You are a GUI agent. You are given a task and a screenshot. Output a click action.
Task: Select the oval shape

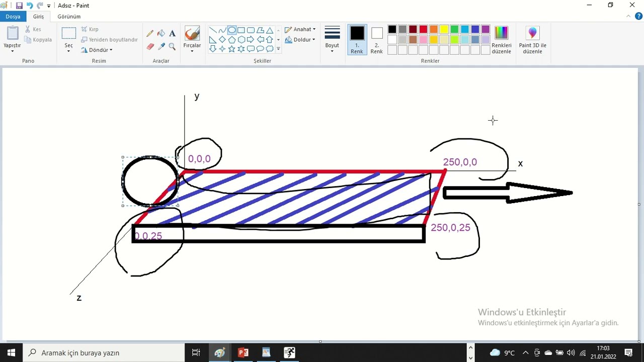click(231, 30)
